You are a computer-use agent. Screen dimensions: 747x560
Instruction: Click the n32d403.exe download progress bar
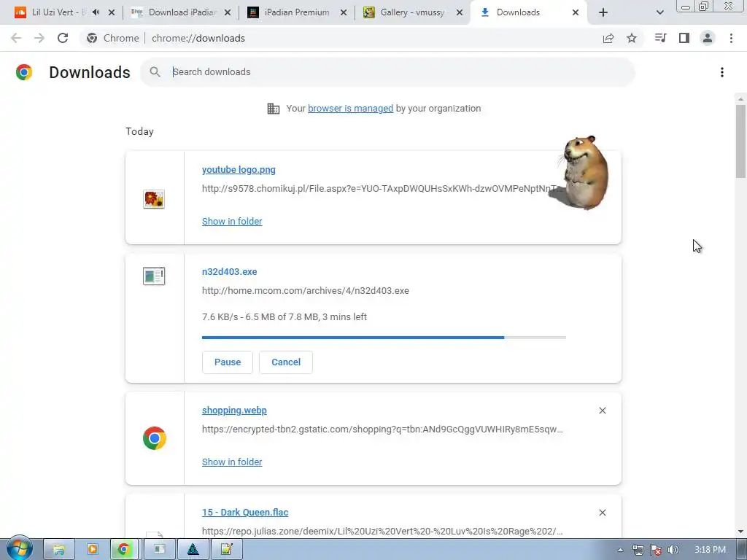pos(384,338)
